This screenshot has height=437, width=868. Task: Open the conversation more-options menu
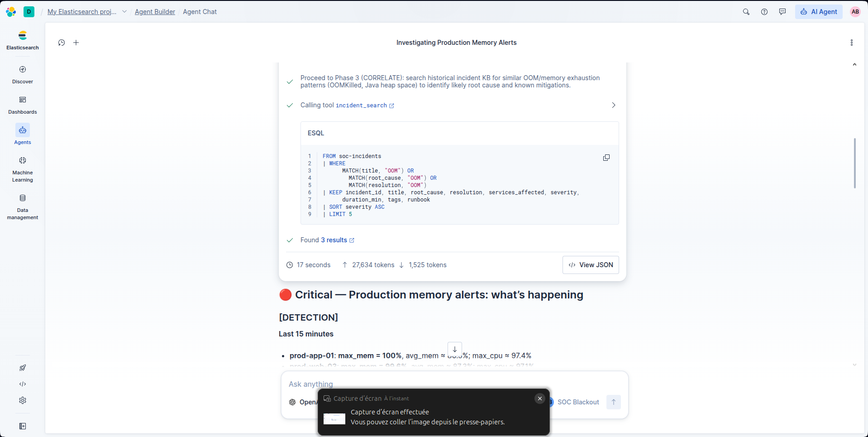click(x=852, y=43)
